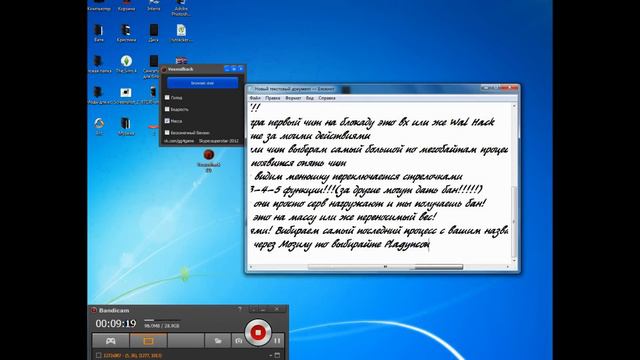Screen dimensions: 640x360
Task: Click Notepad horizontal scrollbar thumb
Action: (385, 267)
